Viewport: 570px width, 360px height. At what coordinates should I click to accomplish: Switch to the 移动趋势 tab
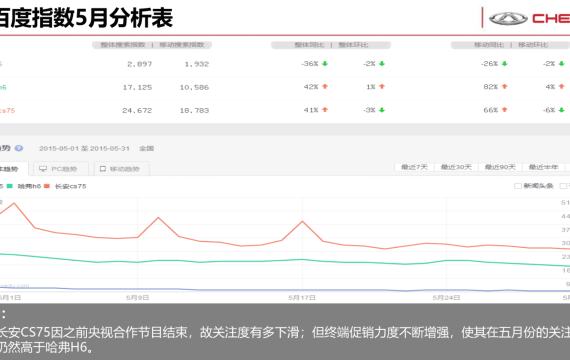click(x=121, y=169)
